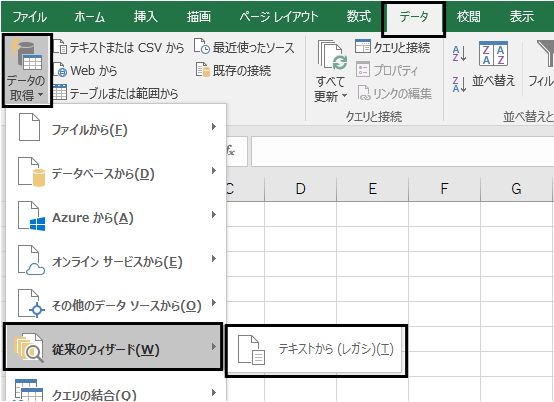Open 最近使ったソース recent sources
The image size is (554, 402).
244,47
